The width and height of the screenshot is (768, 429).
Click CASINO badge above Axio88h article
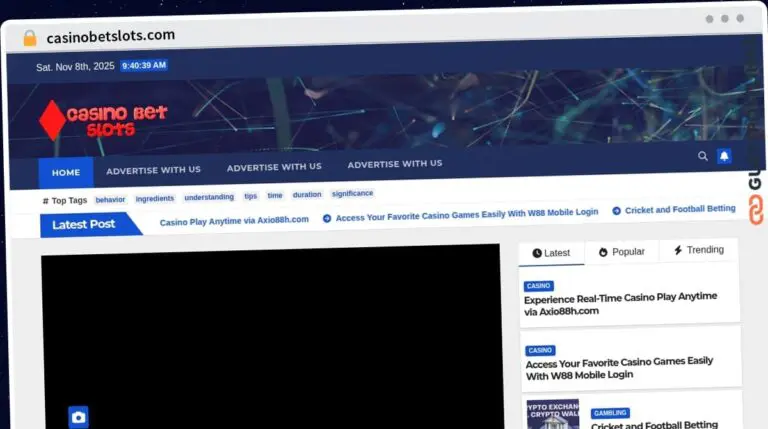click(x=539, y=286)
